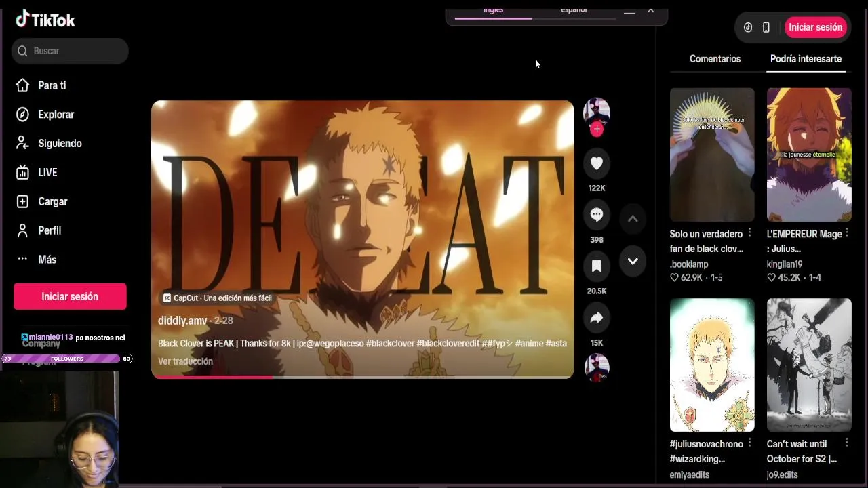The height and width of the screenshot is (488, 868).
Task: Close the translator overlay
Action: coord(651,10)
